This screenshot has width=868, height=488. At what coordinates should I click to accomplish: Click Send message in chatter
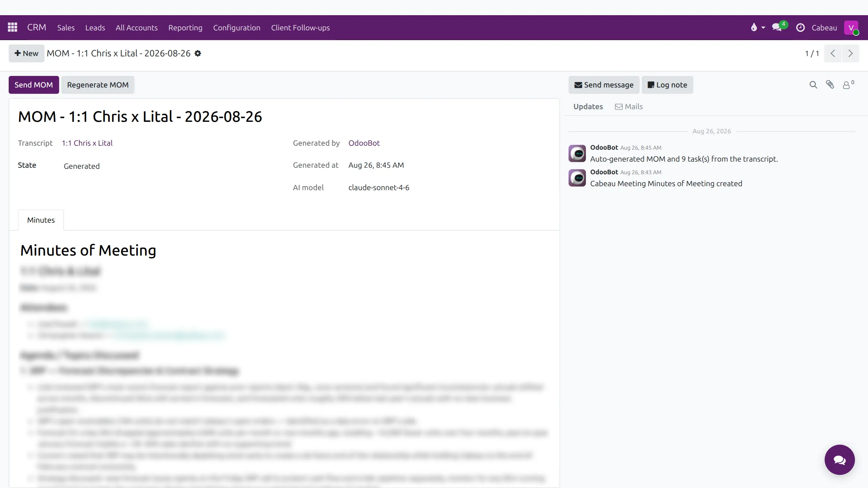click(604, 85)
